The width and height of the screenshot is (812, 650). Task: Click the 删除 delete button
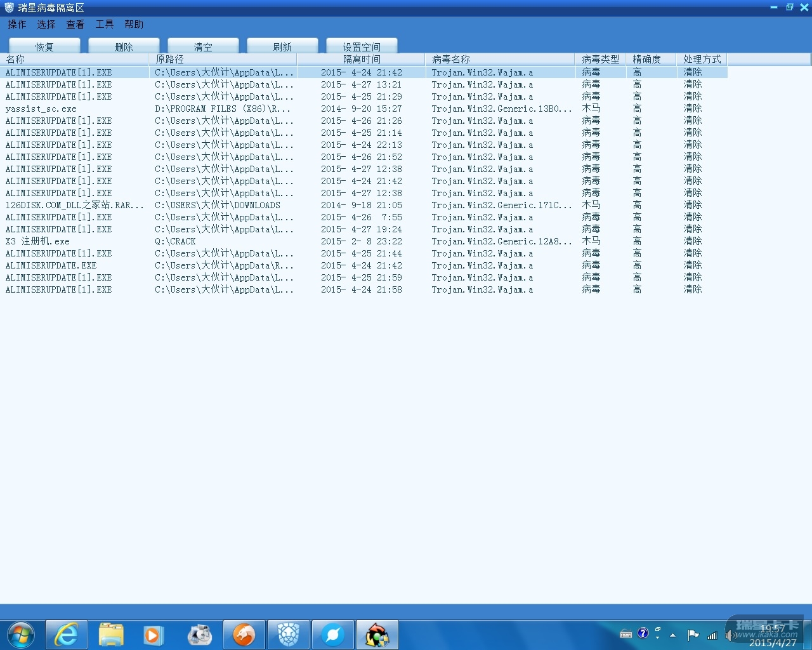[124, 46]
